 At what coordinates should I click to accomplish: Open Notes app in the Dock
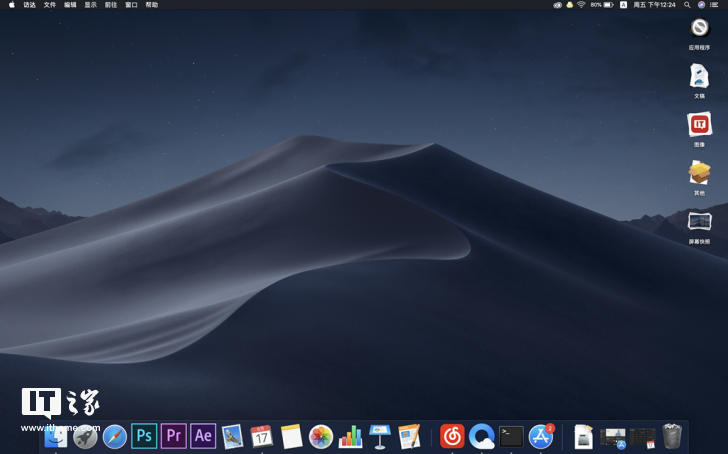(x=292, y=437)
